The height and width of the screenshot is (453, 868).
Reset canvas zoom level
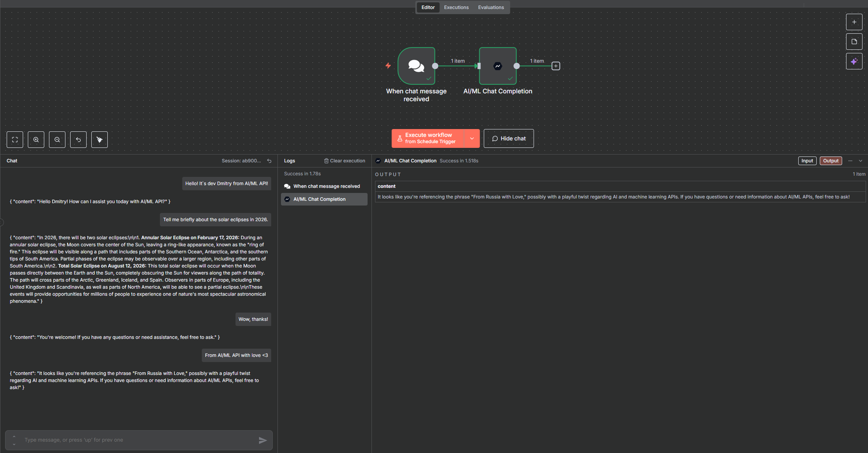(x=78, y=140)
